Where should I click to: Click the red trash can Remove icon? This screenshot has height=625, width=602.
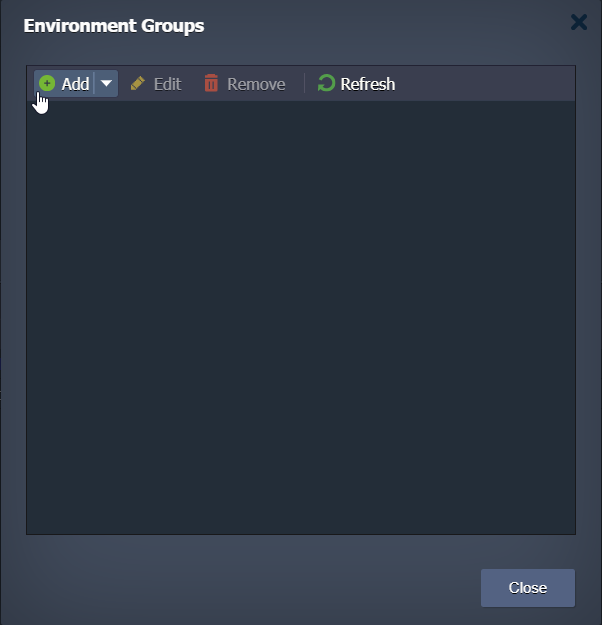[x=211, y=83]
